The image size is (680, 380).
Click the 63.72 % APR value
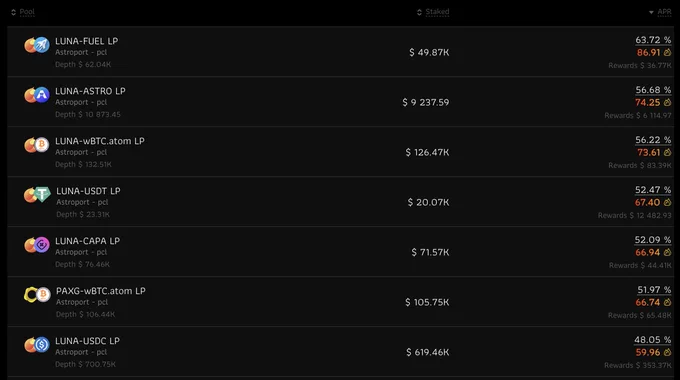(653, 40)
